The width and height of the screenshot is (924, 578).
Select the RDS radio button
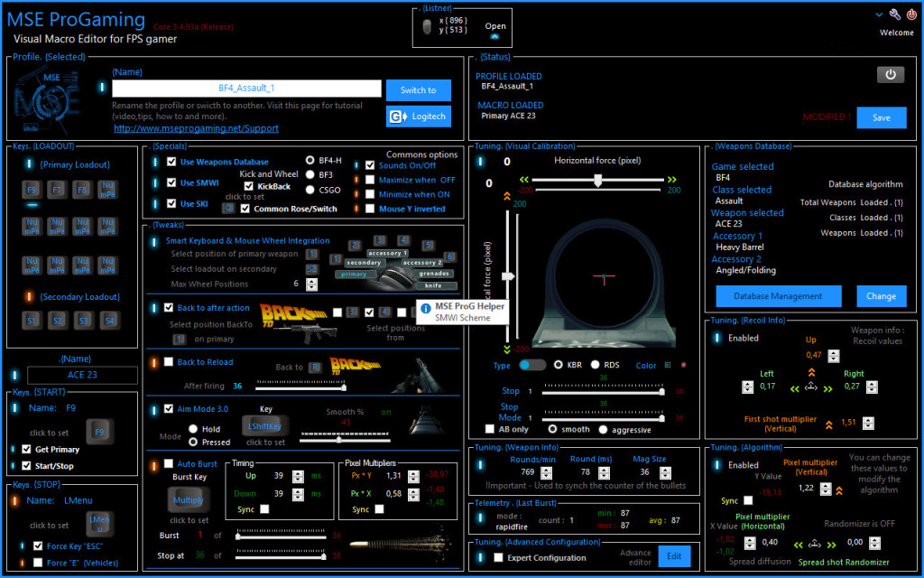(596, 365)
